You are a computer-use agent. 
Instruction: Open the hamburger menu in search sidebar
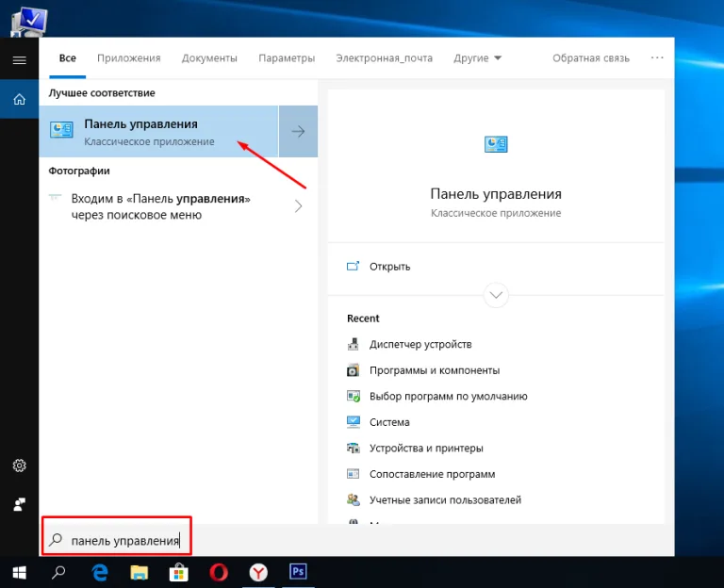(20, 60)
